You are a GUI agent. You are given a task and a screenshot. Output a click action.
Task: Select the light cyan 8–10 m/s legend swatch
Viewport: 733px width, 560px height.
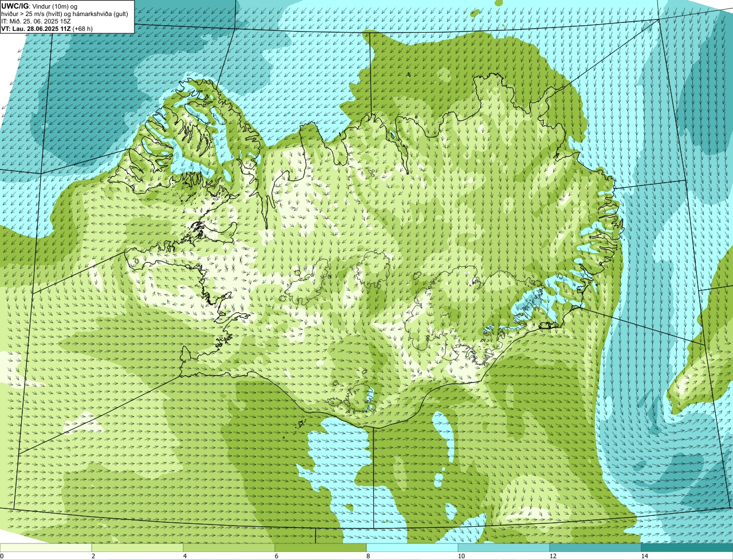tap(412, 548)
